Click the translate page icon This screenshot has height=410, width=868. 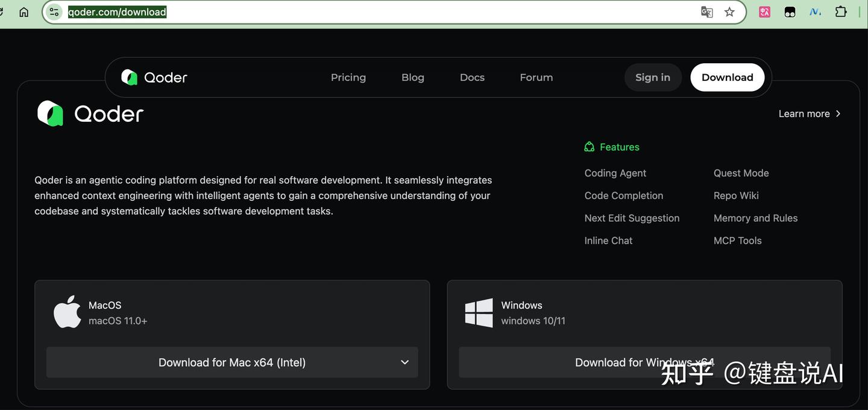point(706,12)
